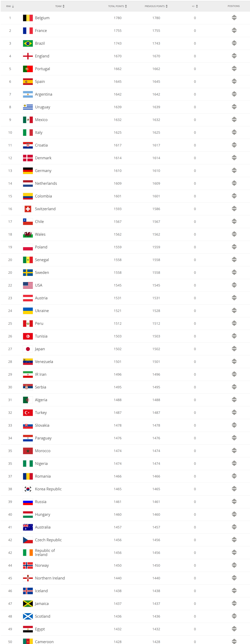250x644 pixels.
Task: Click the Wales dragon flag icon
Action: [28, 235]
